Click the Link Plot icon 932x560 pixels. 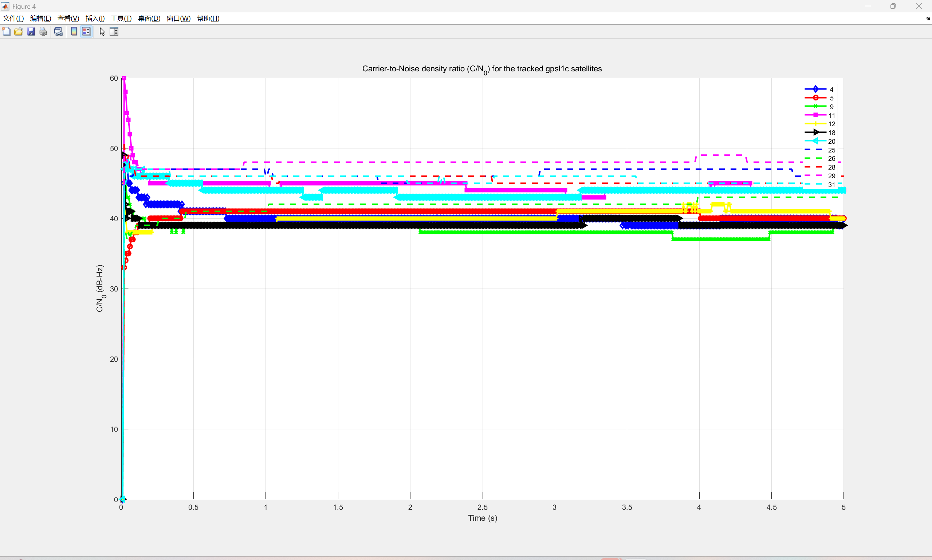click(x=59, y=31)
